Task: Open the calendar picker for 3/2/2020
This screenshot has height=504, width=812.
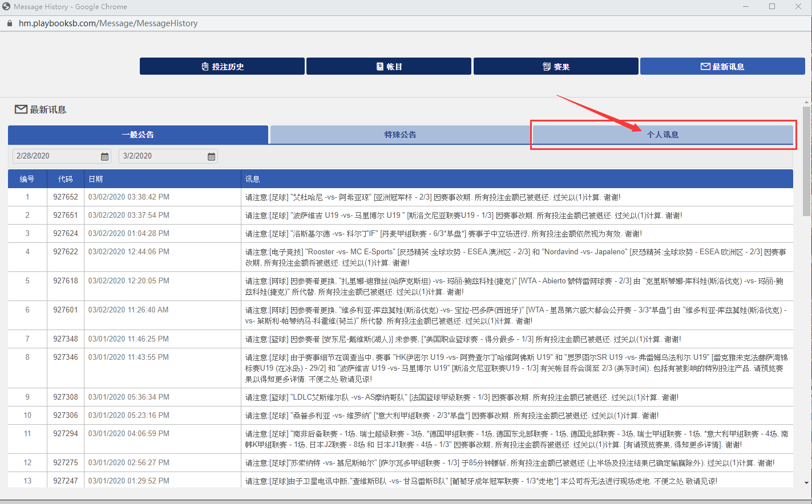Action: pyautogui.click(x=211, y=156)
